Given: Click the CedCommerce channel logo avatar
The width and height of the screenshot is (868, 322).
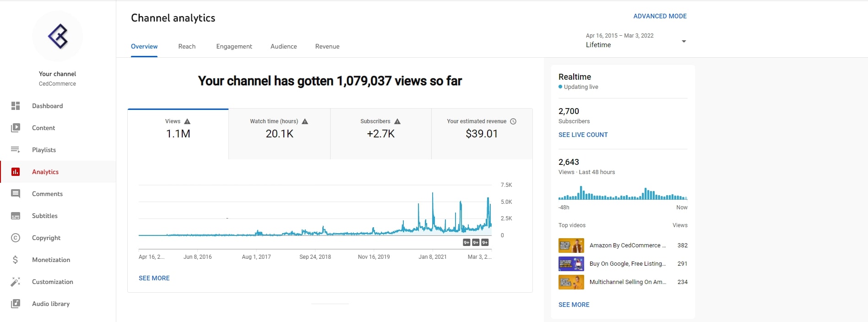Looking at the screenshot, I should 58,36.
